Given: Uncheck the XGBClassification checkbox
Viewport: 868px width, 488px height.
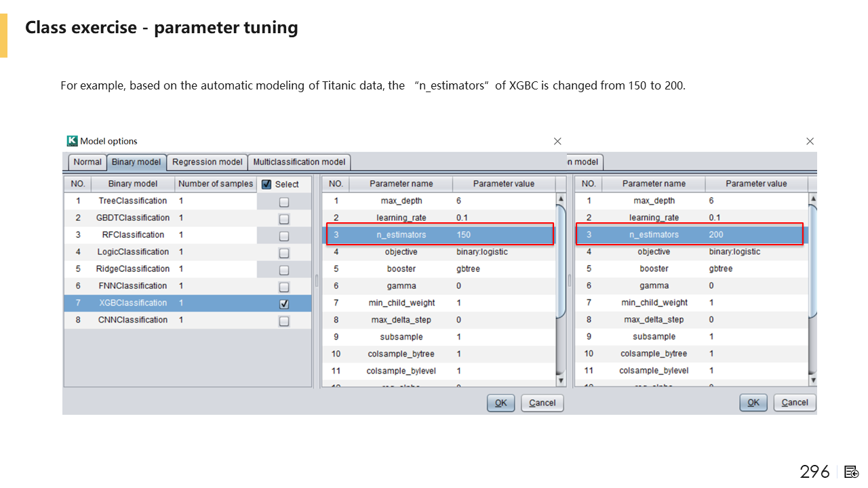Looking at the screenshot, I should click(284, 304).
